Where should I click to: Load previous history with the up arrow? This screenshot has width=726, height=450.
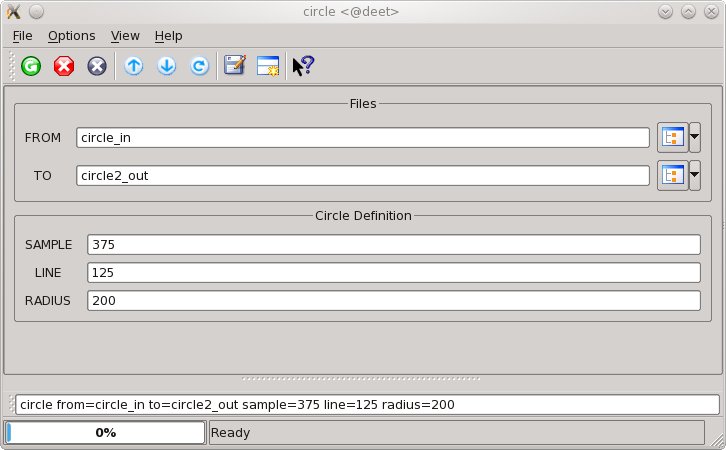pyautogui.click(x=134, y=66)
